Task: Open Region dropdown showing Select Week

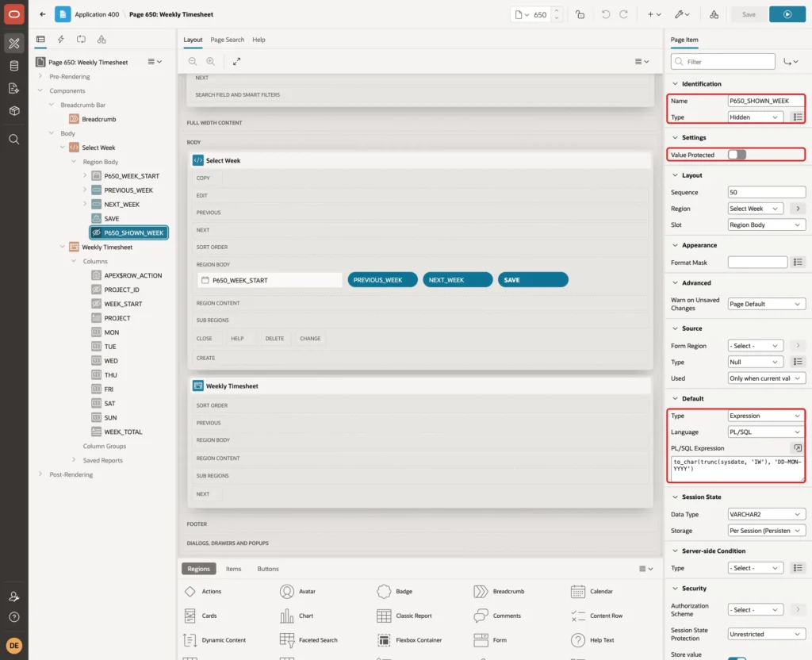Action: click(x=755, y=209)
